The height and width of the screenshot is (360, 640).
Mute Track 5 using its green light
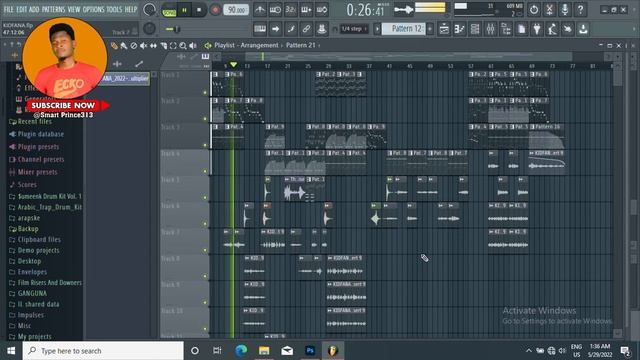click(x=205, y=198)
